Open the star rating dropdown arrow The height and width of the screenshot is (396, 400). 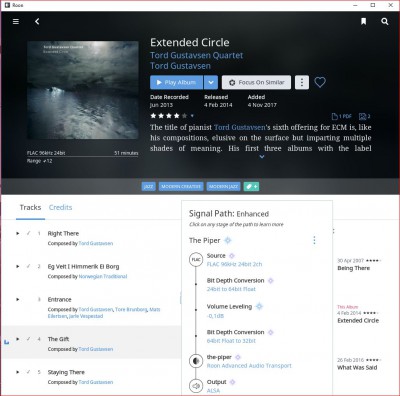pos(192,116)
